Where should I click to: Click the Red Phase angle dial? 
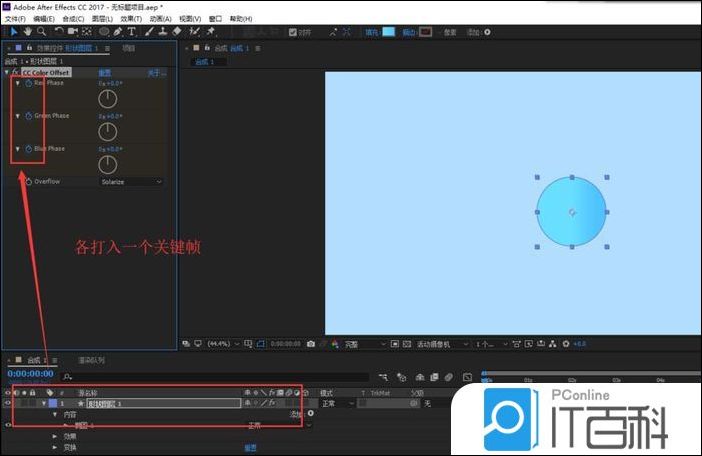click(108, 99)
